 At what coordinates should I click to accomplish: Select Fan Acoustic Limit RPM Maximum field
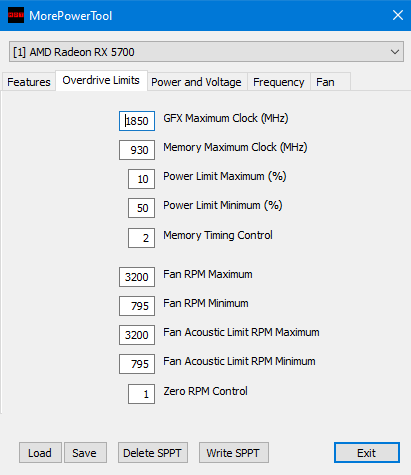pos(137,335)
